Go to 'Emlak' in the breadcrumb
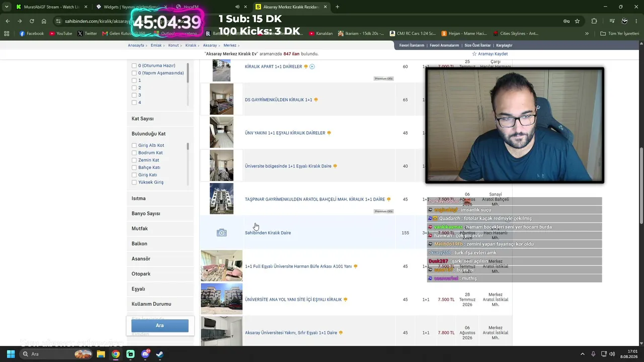The width and height of the screenshot is (644, 362). [x=156, y=45]
